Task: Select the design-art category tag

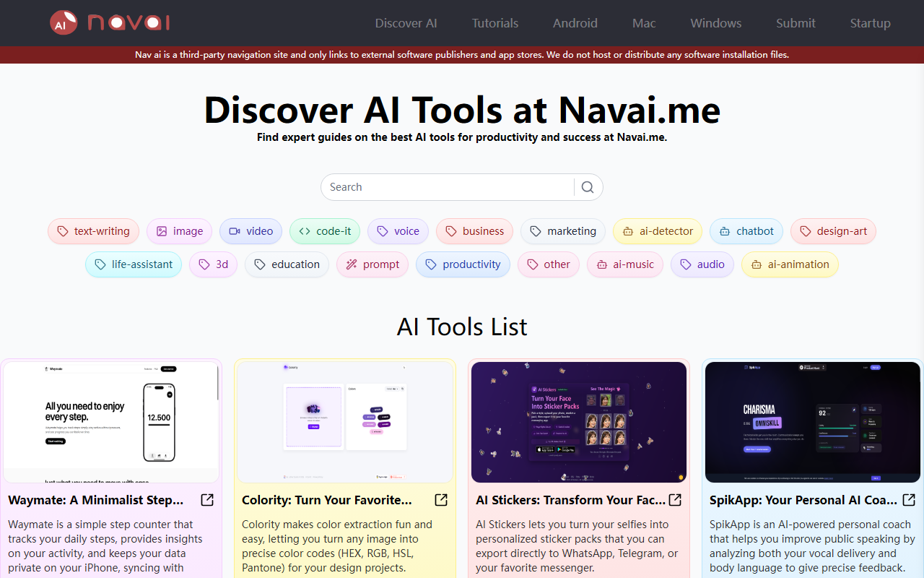Action: (x=834, y=231)
